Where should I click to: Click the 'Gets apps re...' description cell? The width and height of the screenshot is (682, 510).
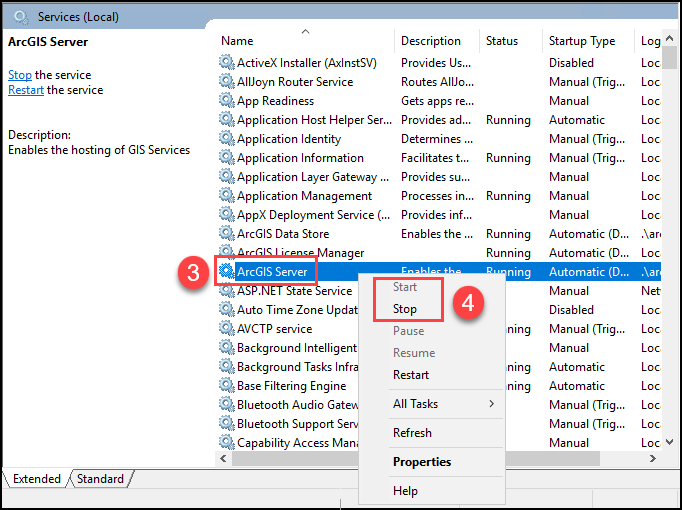pyautogui.click(x=437, y=101)
